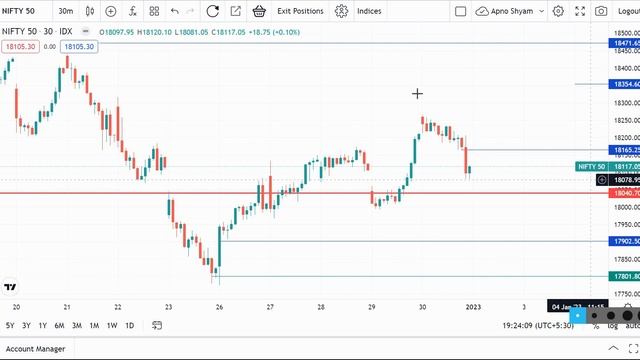Toggle the auto scale mode
This screenshot has height=360, width=640.
pyautogui.click(x=633, y=326)
